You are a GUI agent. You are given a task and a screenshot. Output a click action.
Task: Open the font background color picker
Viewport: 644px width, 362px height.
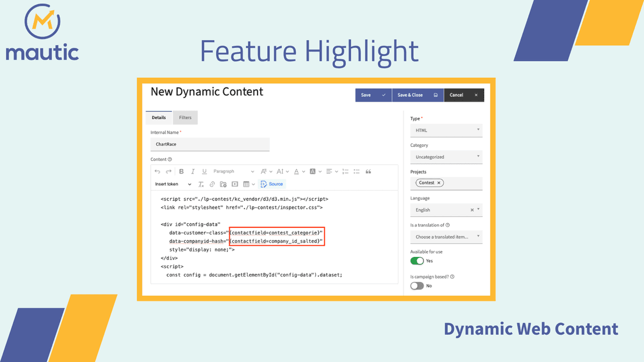(x=316, y=172)
